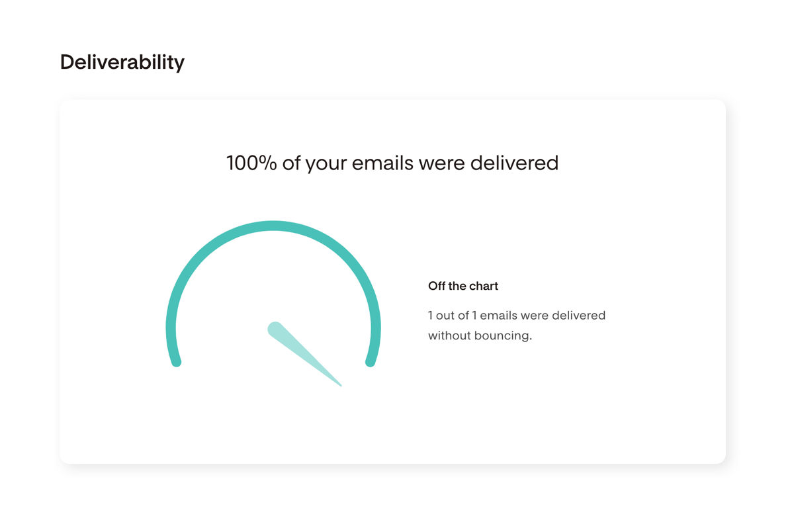Click the pointed tip of the gauge needle

click(x=339, y=384)
